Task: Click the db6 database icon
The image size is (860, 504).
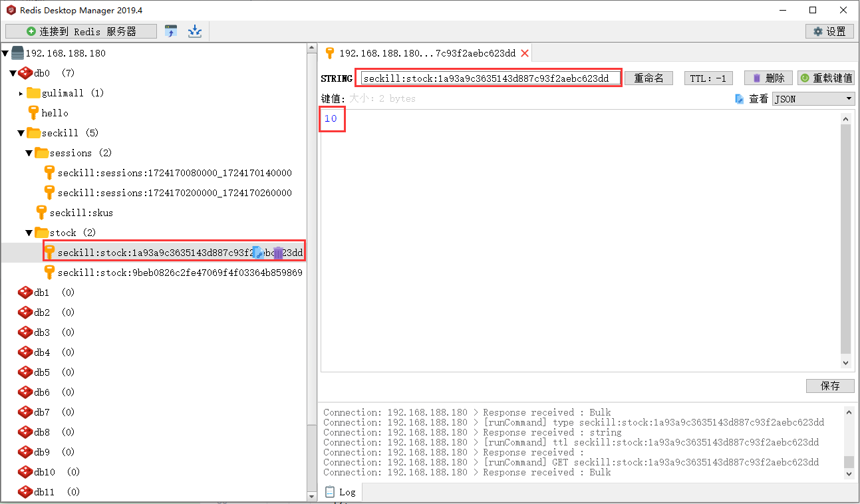Action: [25, 392]
